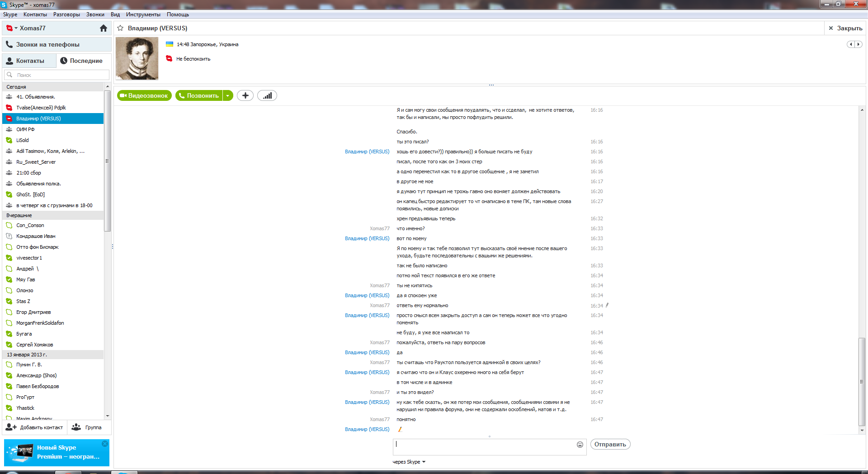Click the chat scrollbar up arrow
This screenshot has height=474, width=868.
point(862,110)
